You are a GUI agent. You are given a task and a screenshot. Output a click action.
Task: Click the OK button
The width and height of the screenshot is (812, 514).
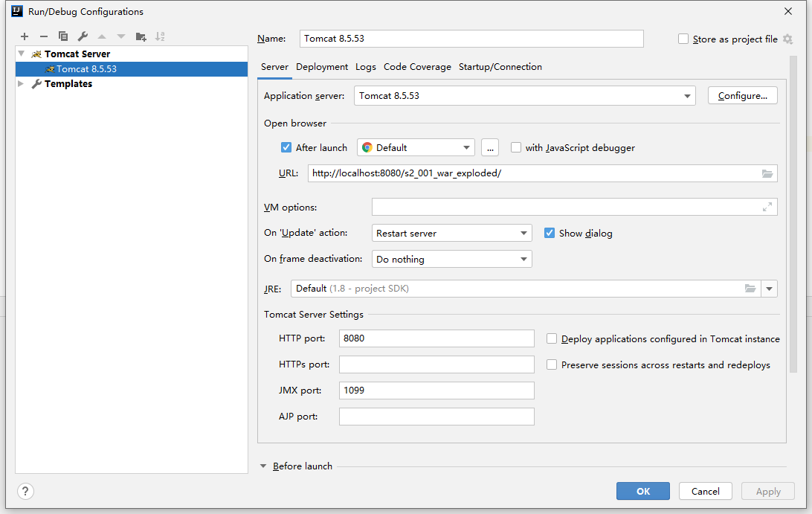pyautogui.click(x=643, y=491)
